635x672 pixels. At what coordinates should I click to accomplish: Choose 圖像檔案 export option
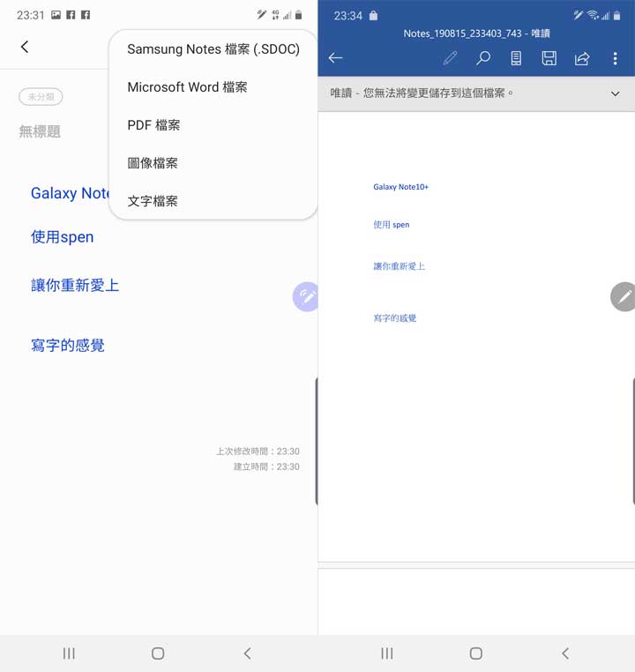point(153,163)
